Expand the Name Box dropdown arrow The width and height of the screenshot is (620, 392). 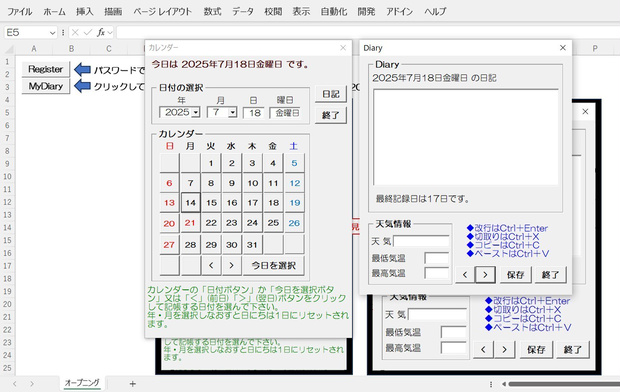click(52, 33)
